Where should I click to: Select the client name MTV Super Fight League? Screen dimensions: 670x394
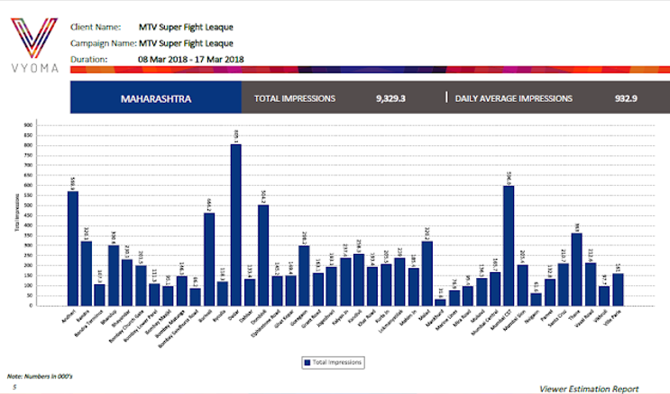186,27
